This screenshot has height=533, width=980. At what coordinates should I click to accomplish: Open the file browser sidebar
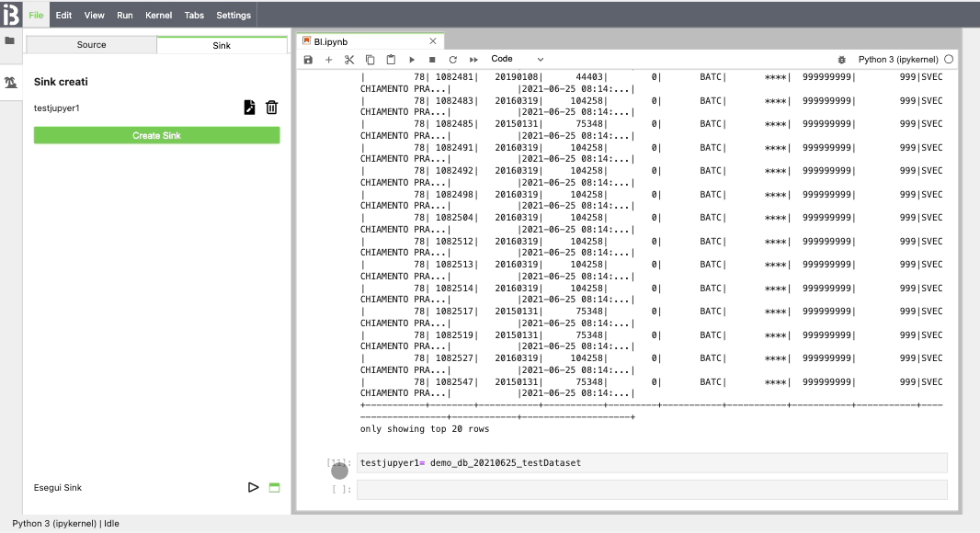(11, 40)
